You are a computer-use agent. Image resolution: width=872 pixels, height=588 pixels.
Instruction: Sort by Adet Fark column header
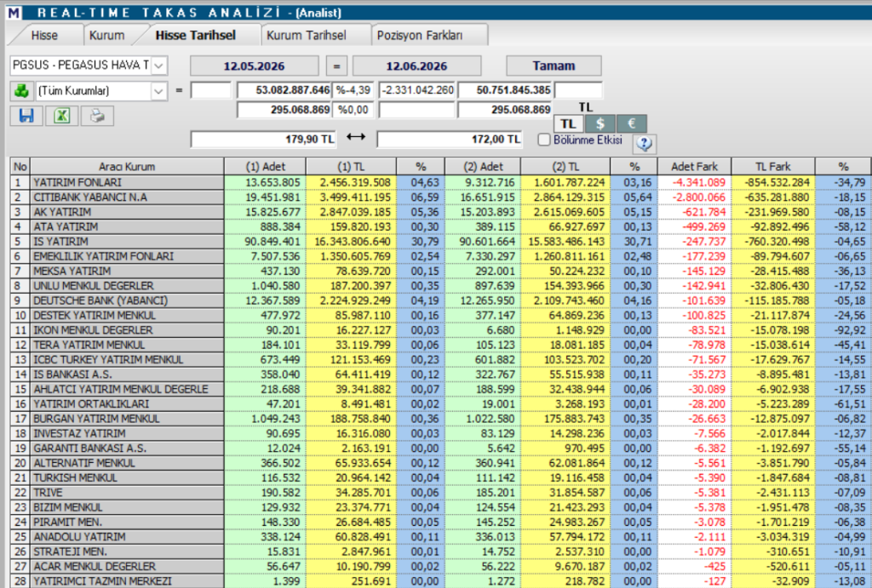tap(694, 166)
